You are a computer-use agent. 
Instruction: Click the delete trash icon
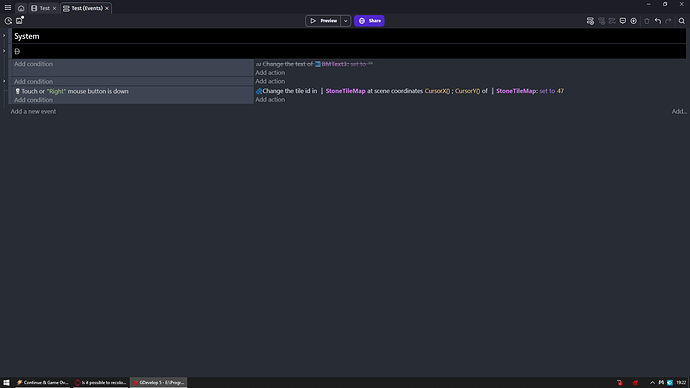(x=646, y=21)
